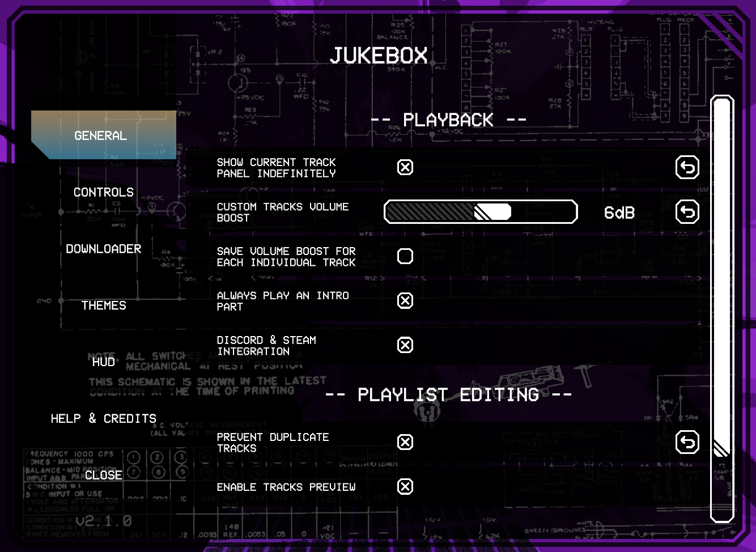
Task: Uncheck Prevent Duplicate Tracks
Action: tap(405, 442)
